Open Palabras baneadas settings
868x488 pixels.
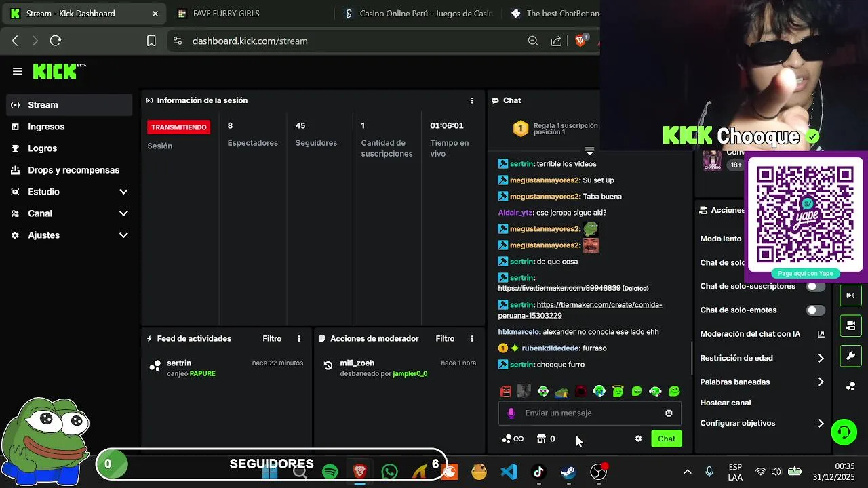[762, 382]
